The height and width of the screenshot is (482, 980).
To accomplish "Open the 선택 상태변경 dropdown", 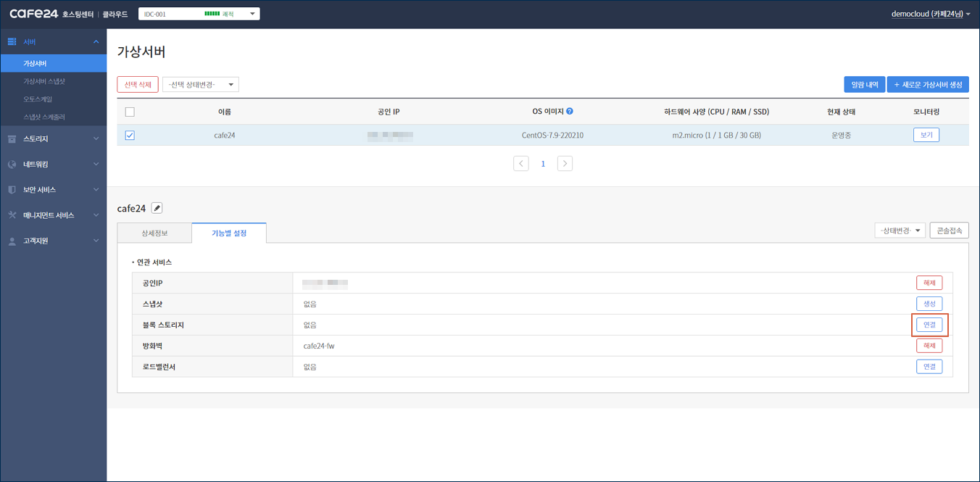I will tap(201, 85).
